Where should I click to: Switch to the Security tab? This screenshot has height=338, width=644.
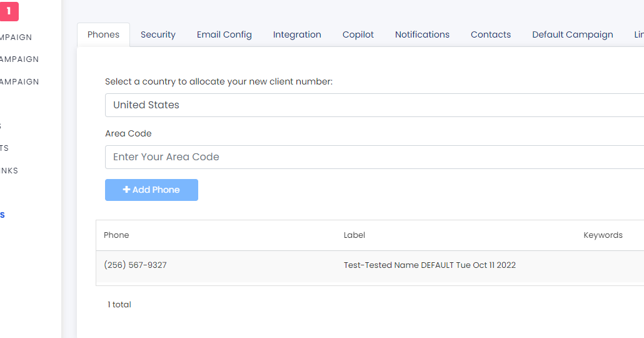tap(158, 34)
